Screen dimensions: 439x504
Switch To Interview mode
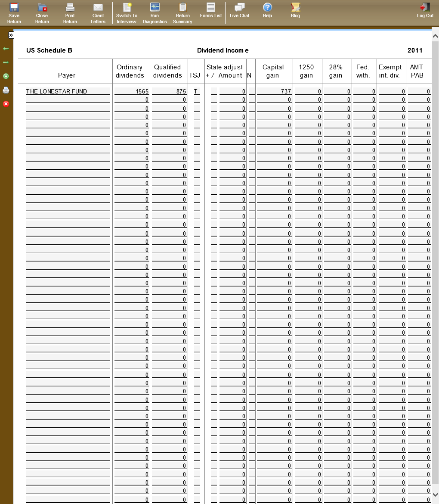(127, 13)
